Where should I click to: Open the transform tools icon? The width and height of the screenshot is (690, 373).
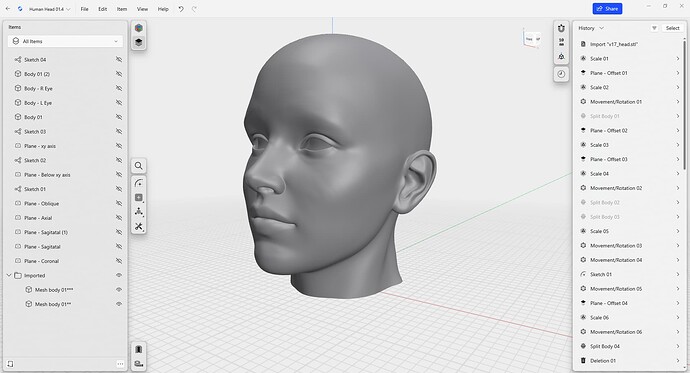pyautogui.click(x=139, y=212)
